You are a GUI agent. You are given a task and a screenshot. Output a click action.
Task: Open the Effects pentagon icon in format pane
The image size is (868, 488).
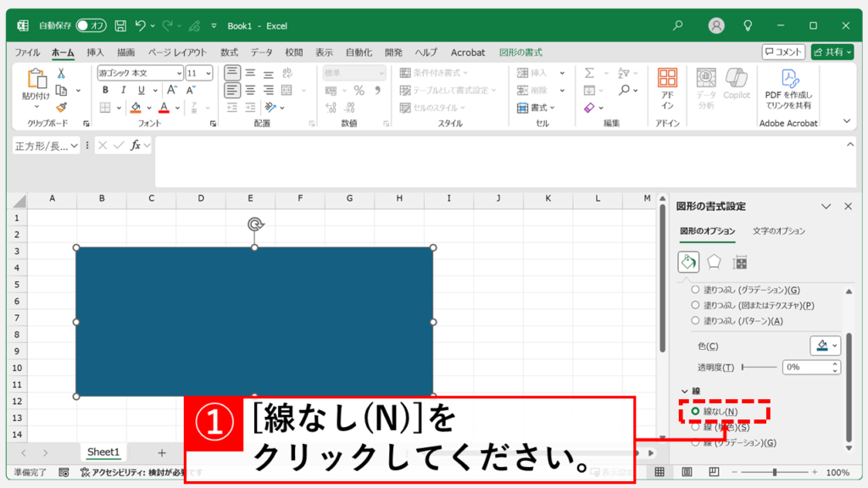pyautogui.click(x=715, y=263)
